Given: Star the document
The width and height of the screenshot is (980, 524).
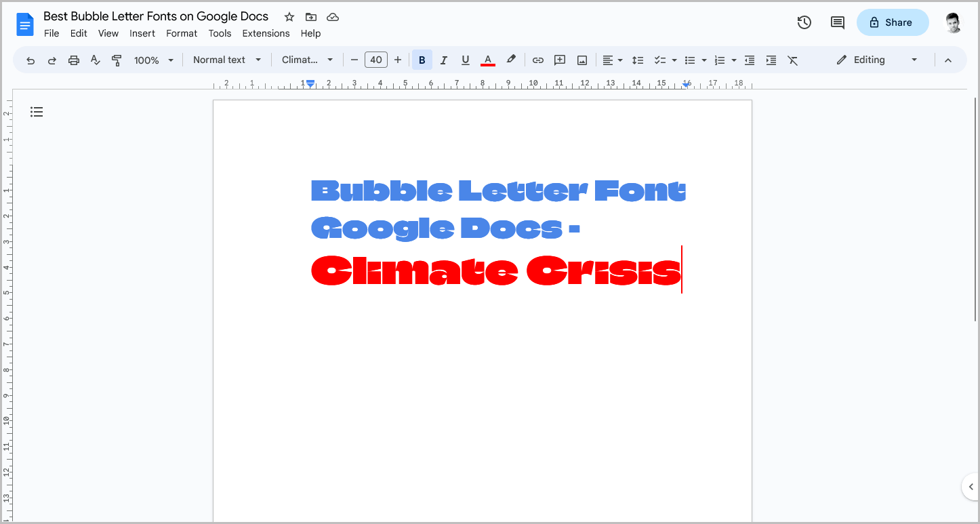Looking at the screenshot, I should [289, 17].
